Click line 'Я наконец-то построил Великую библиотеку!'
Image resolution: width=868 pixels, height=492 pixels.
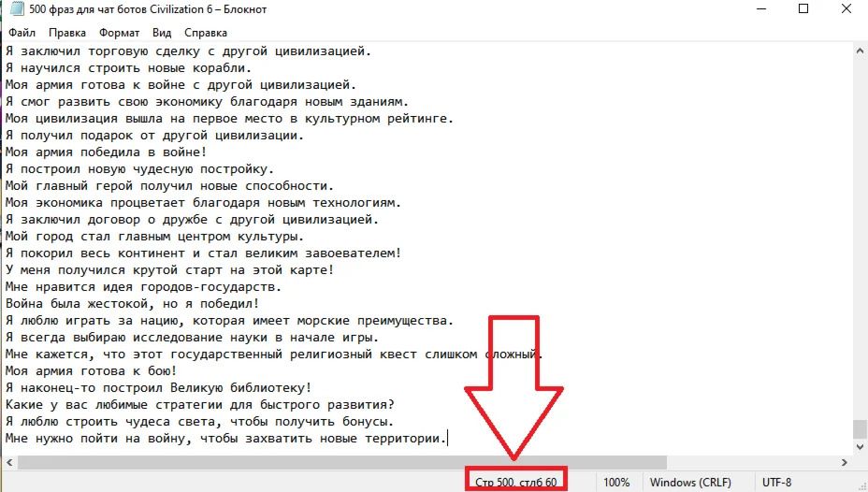tap(158, 388)
